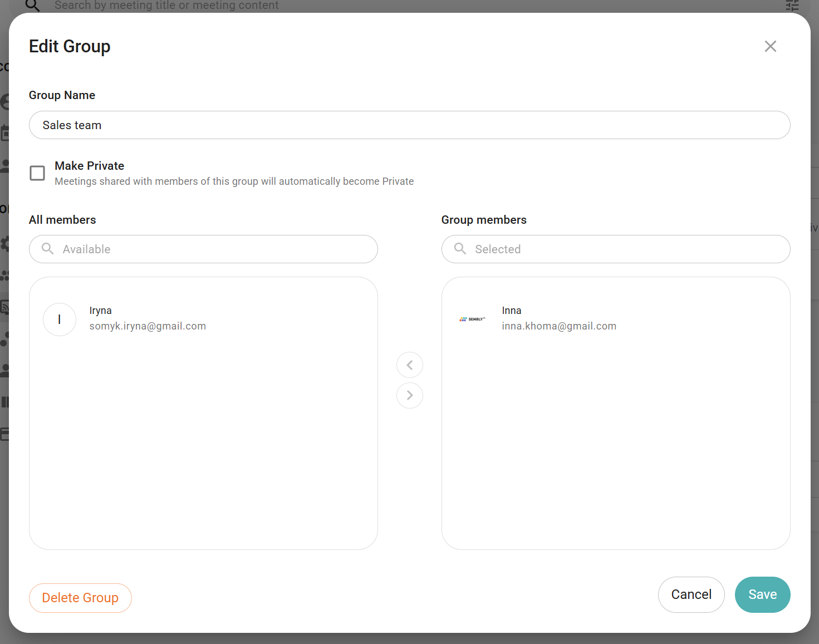Screen dimensions: 819x644
Task: Click the Group Name text field
Action: point(409,125)
